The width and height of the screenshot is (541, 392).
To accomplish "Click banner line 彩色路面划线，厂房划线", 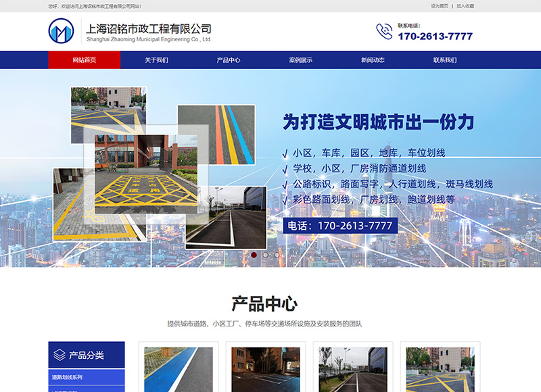I will (374, 199).
